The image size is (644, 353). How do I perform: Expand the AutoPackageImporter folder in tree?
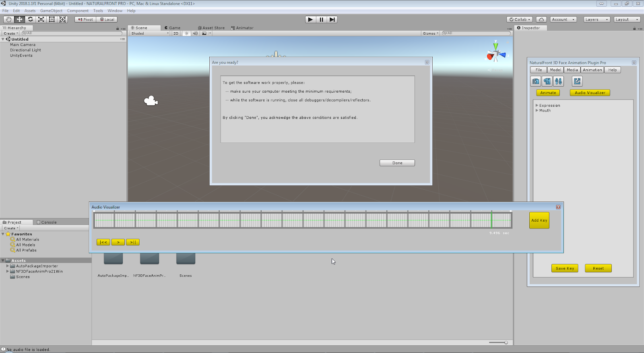8,266
